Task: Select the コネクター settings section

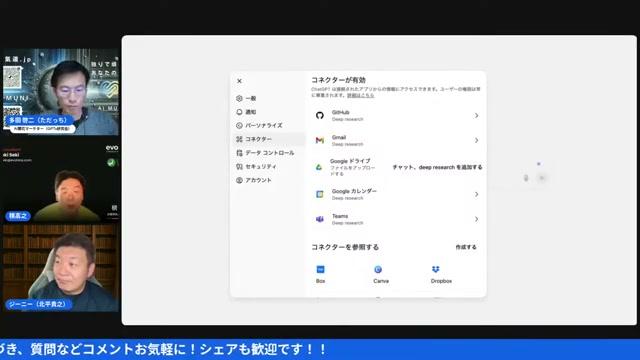Action: (x=269, y=139)
